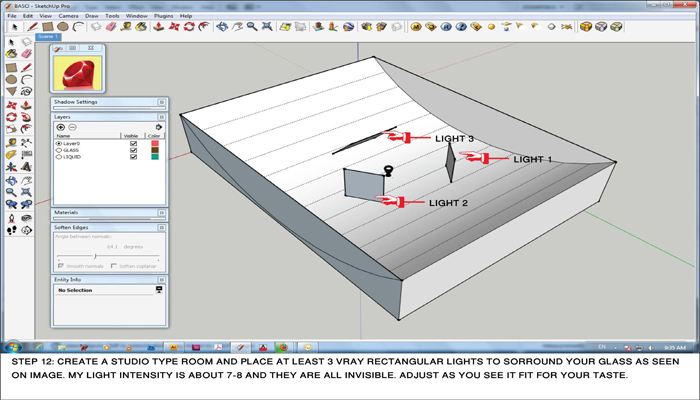
Task: Activate the Orbit tool in top toolbar
Action: click(x=222, y=27)
